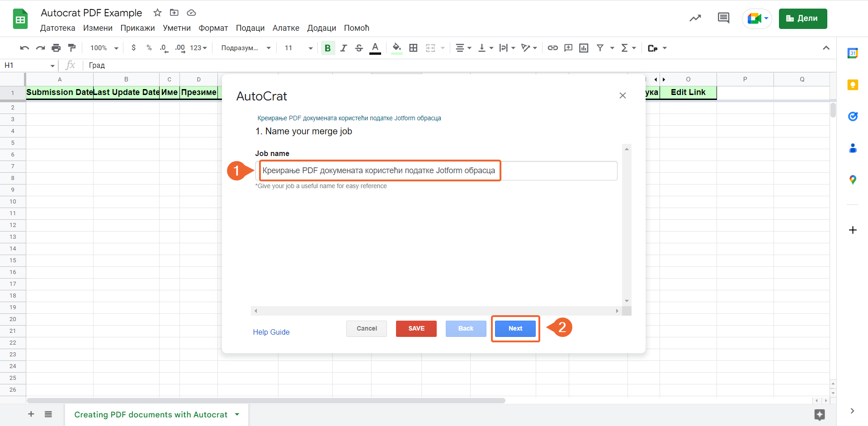Select the paint format tool
Image resolution: width=868 pixels, height=426 pixels.
coord(72,48)
